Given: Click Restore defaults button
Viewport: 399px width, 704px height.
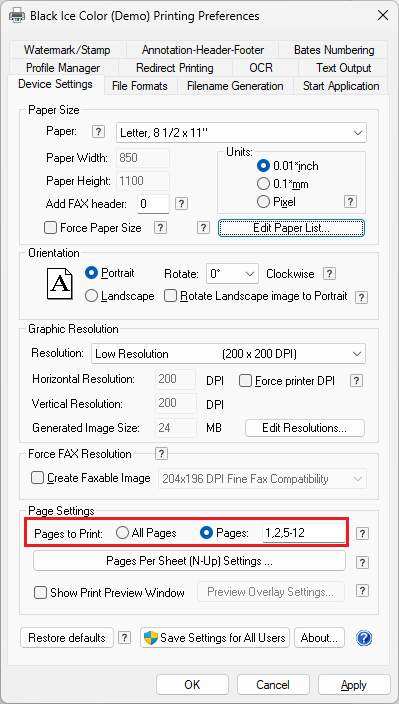Looking at the screenshot, I should pos(67,638).
